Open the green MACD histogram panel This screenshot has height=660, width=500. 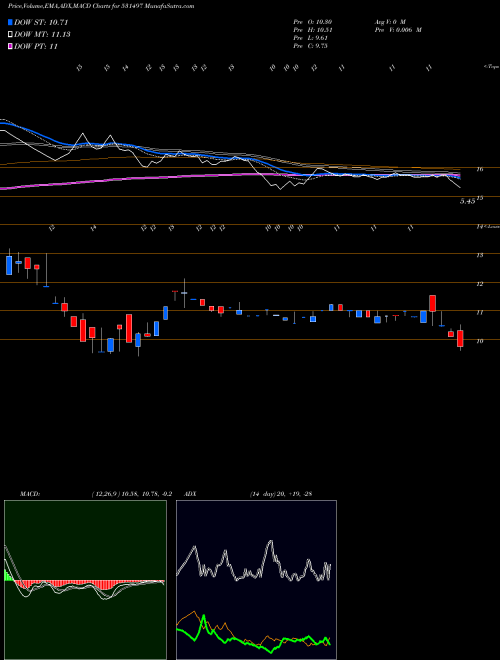click(85, 580)
